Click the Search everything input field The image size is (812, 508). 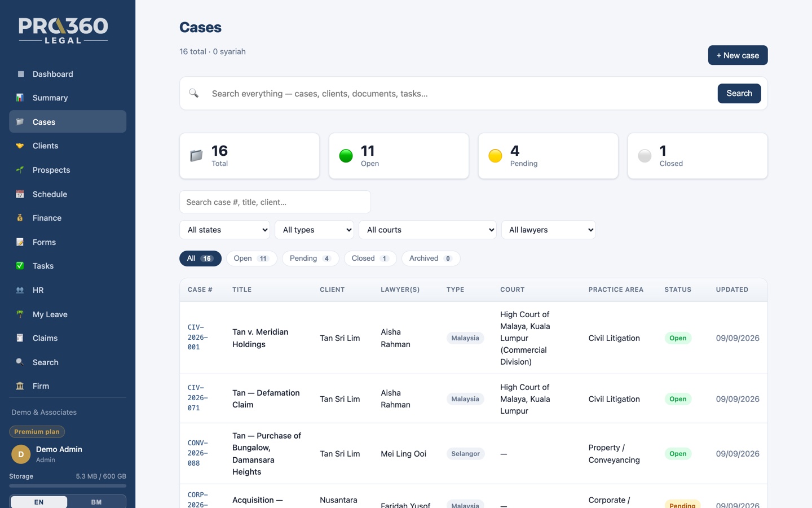point(460,94)
